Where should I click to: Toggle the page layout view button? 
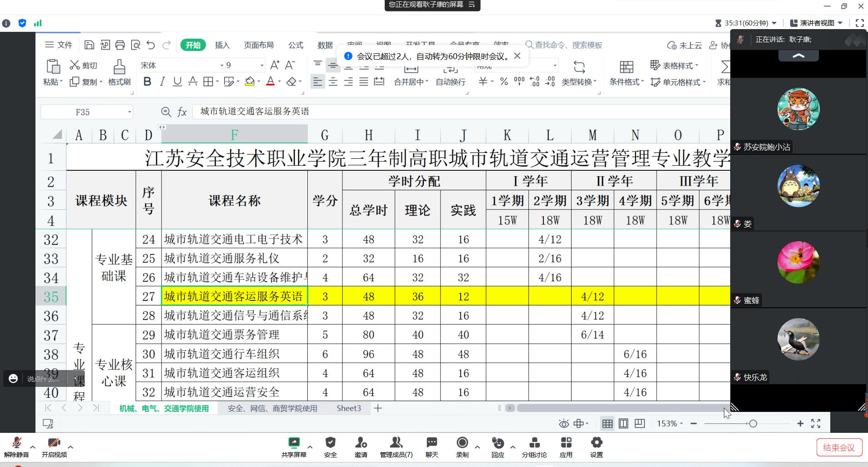(623, 424)
